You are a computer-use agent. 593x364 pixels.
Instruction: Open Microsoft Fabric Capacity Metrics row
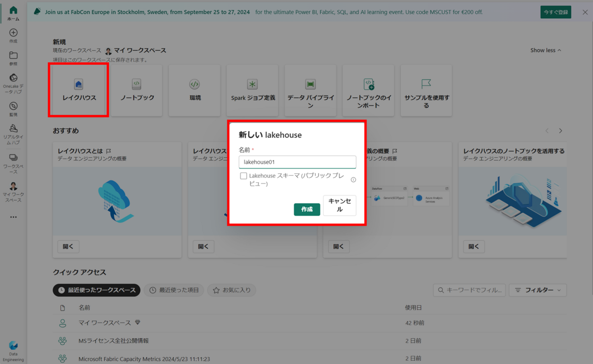(x=310, y=358)
